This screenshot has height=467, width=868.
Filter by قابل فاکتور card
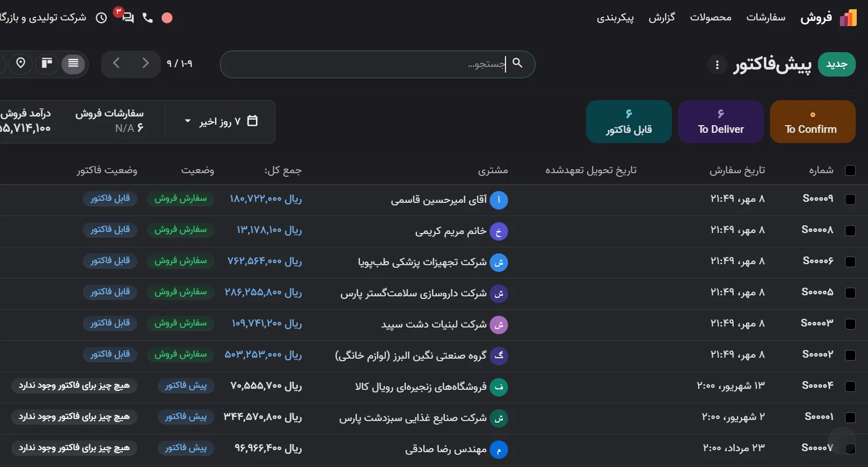(x=629, y=122)
